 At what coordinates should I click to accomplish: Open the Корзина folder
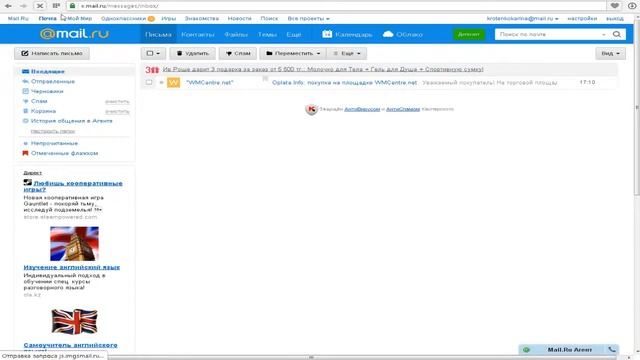coord(43,111)
